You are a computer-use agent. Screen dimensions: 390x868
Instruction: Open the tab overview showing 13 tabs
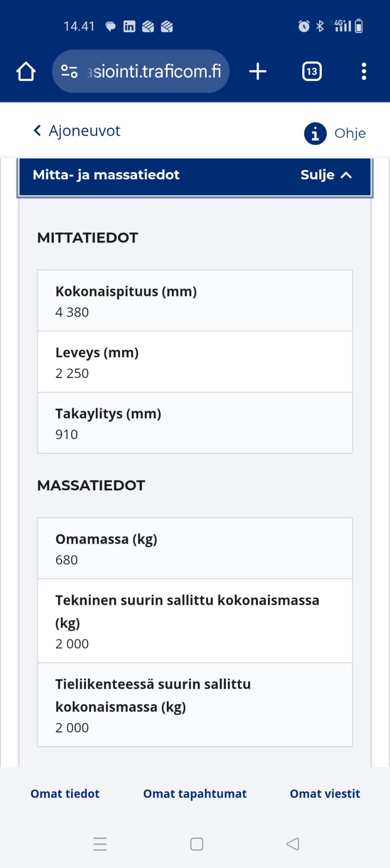coord(311,71)
